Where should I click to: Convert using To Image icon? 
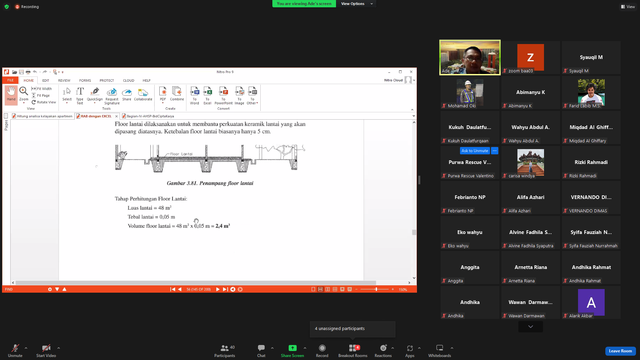click(240, 96)
